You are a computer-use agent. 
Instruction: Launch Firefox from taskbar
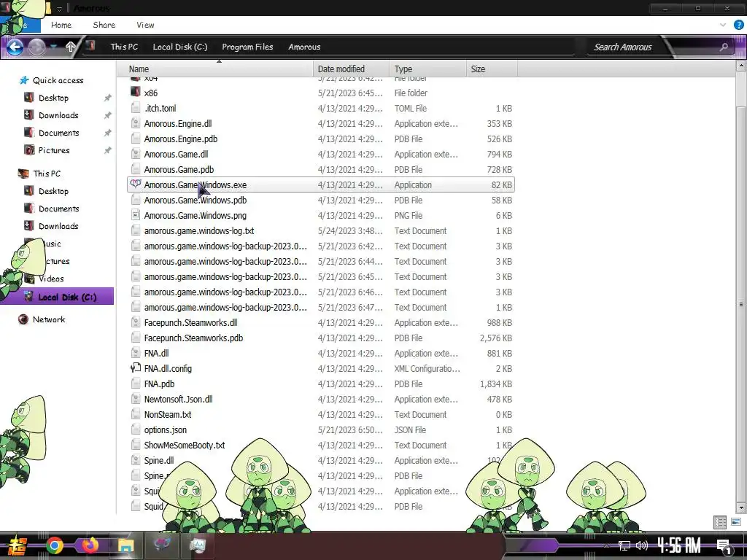tap(90, 545)
